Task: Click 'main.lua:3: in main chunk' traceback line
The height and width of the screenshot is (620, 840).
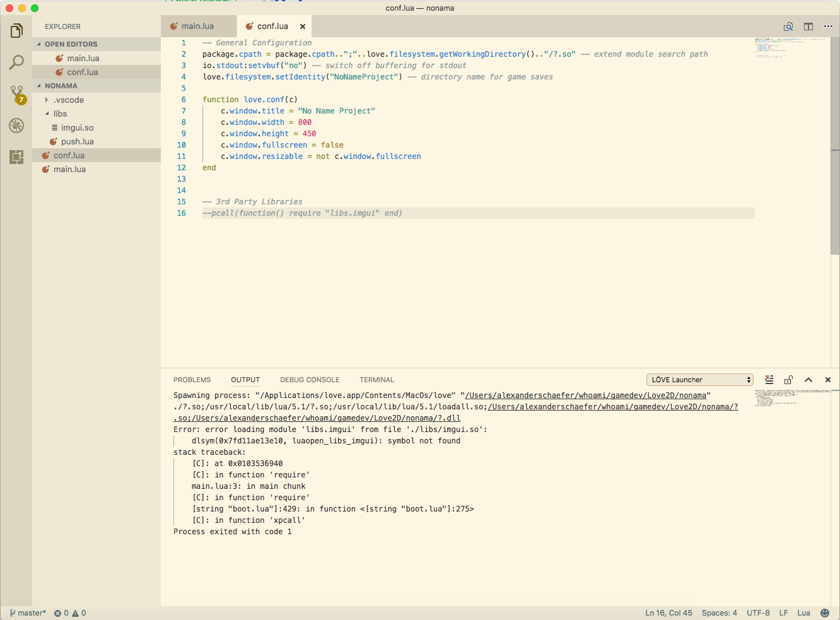Action: (248, 486)
